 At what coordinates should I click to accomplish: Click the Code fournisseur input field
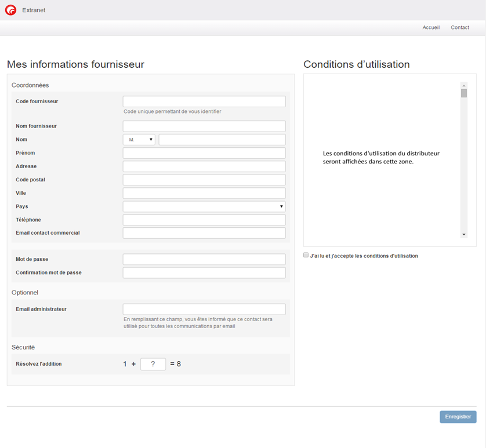pos(204,101)
